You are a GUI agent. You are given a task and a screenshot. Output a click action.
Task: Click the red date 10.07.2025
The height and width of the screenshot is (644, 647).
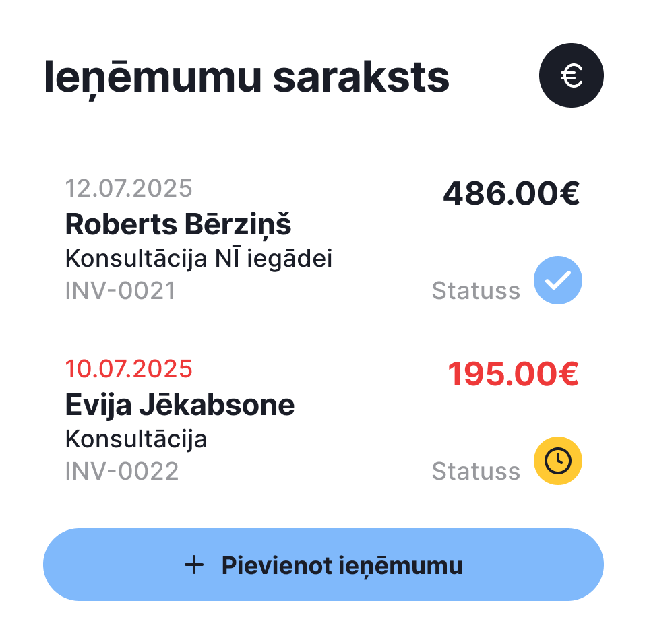click(129, 368)
